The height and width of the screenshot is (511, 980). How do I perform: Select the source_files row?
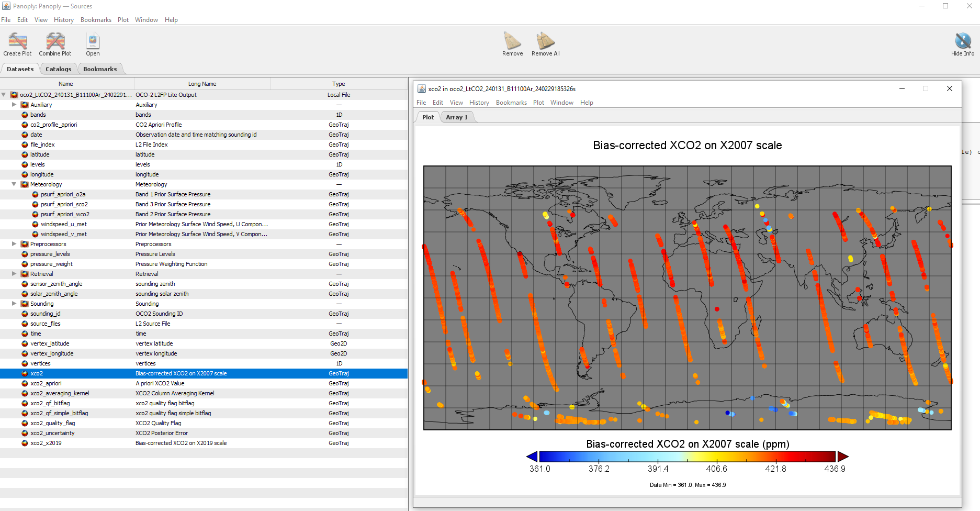tap(204, 324)
